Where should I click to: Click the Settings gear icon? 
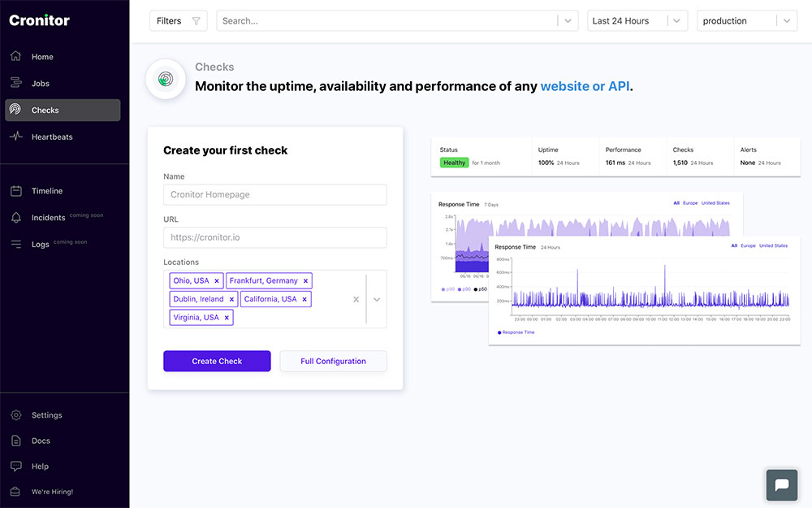click(x=16, y=415)
